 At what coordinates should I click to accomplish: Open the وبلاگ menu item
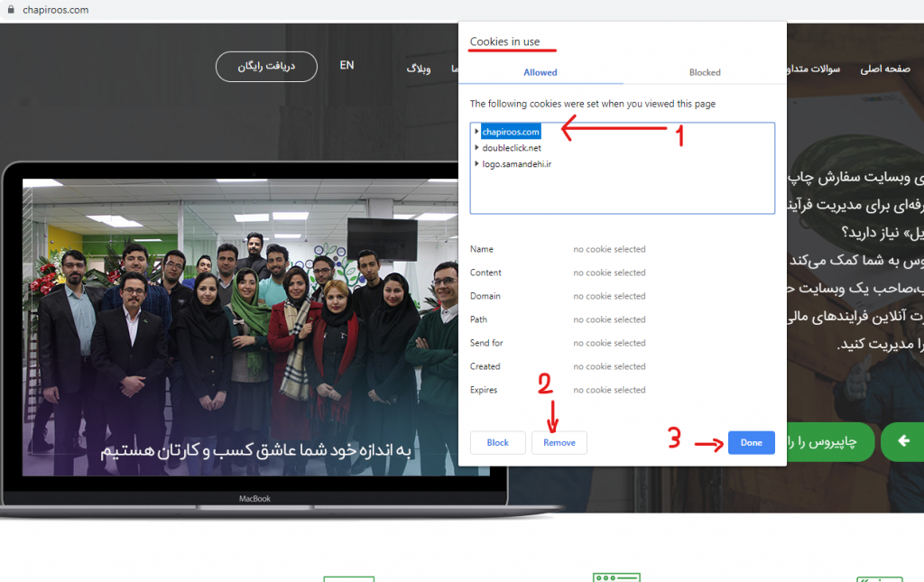click(x=419, y=69)
